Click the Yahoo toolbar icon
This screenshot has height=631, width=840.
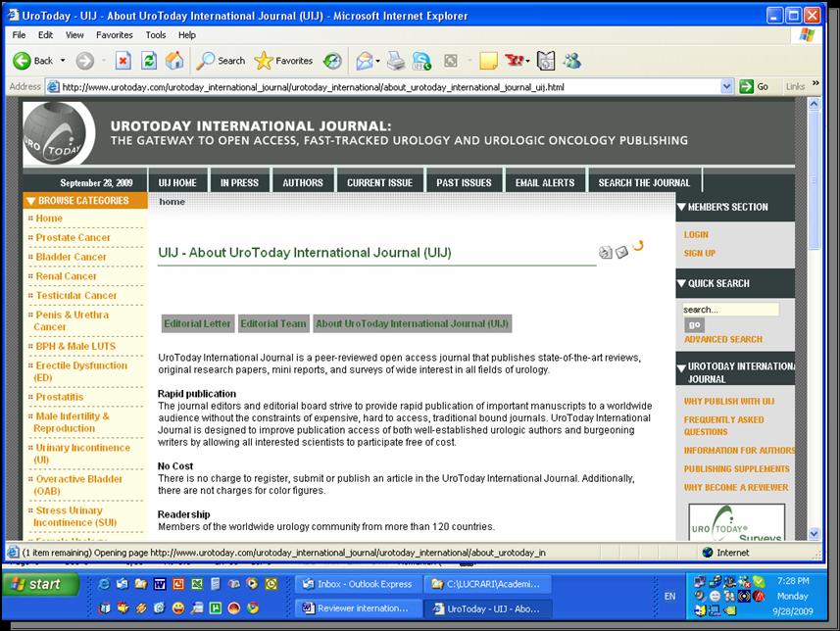514,61
